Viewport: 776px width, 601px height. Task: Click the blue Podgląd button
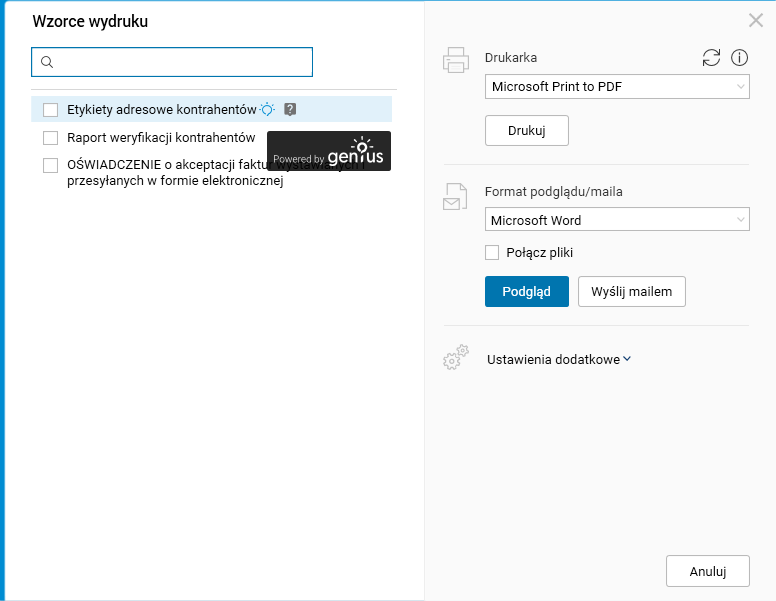527,291
